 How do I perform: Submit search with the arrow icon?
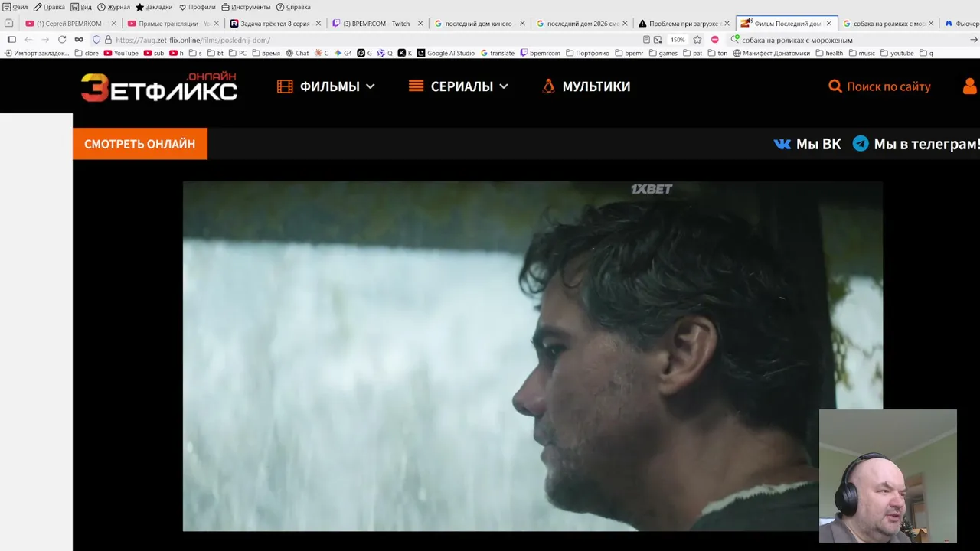[x=974, y=40]
